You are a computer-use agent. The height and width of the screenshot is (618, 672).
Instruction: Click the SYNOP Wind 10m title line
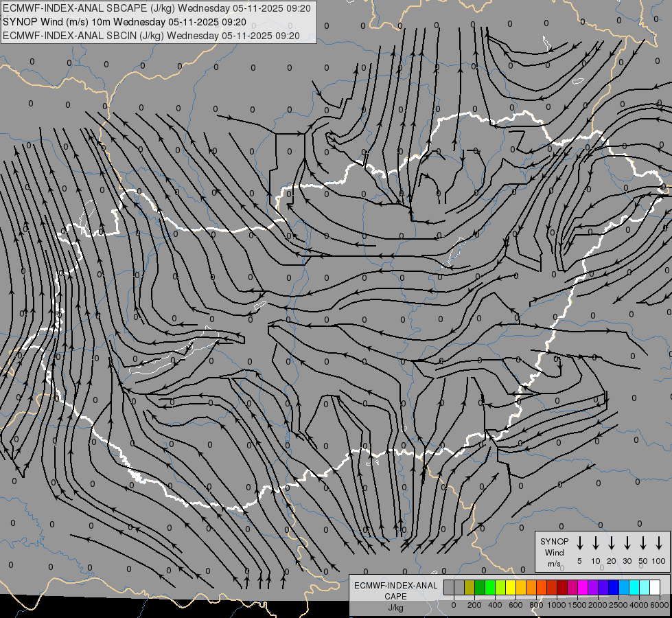click(x=124, y=22)
